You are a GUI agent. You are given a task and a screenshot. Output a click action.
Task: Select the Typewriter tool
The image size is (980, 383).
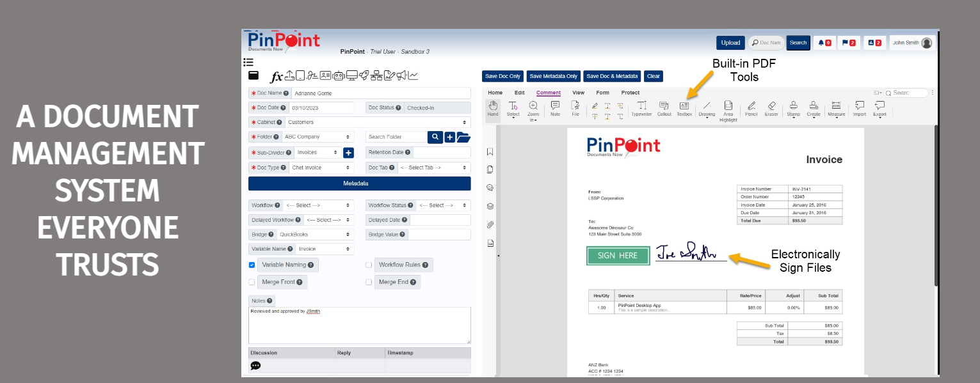tap(641, 108)
